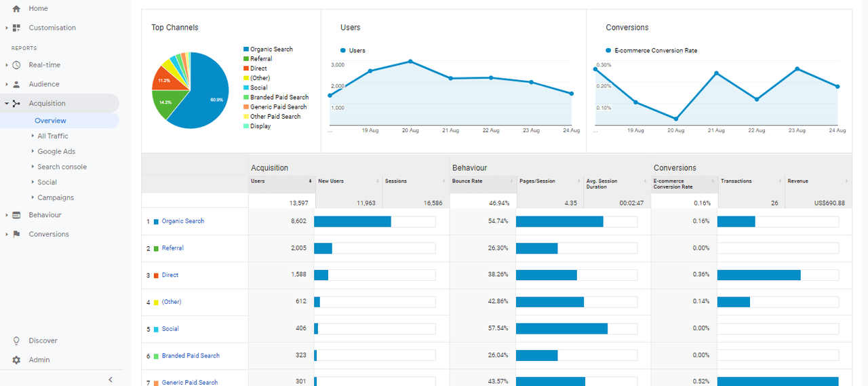Image resolution: width=868 pixels, height=386 pixels.
Task: Click the Real-time clock icon
Action: tap(16, 65)
